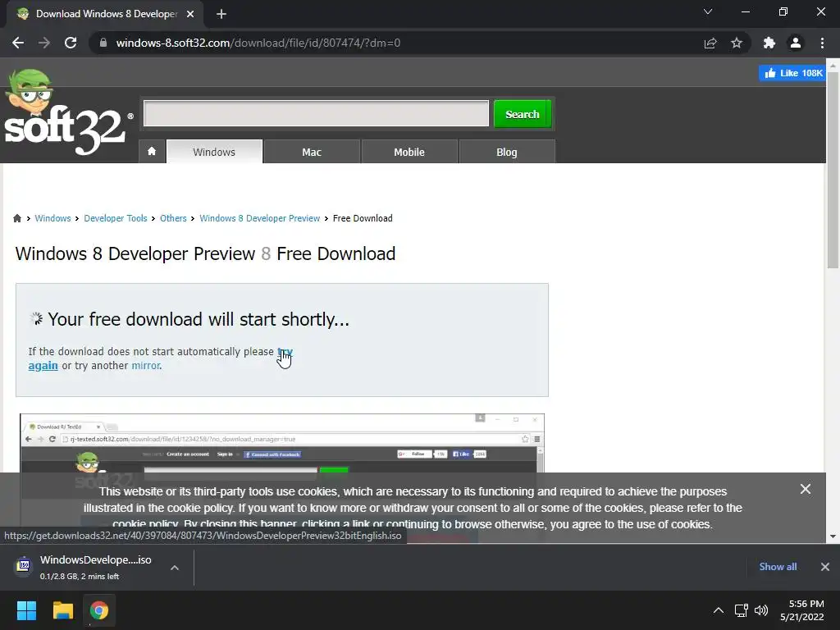
Task: Open the Chrome profile icon
Action: tap(796, 43)
